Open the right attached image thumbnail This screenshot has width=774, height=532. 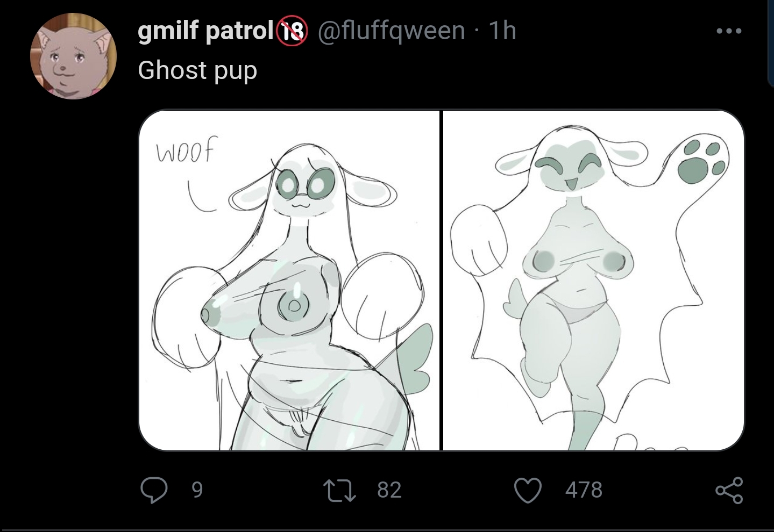(x=594, y=280)
